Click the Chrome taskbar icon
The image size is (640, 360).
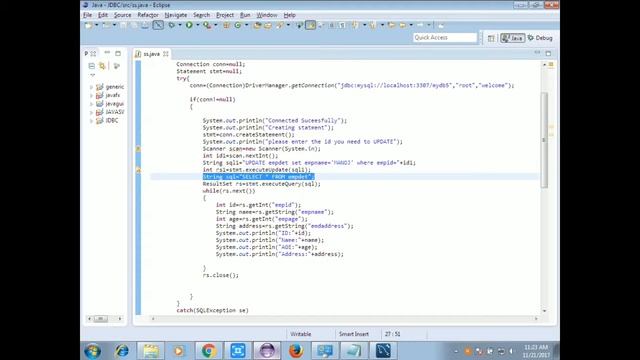pos(209,351)
